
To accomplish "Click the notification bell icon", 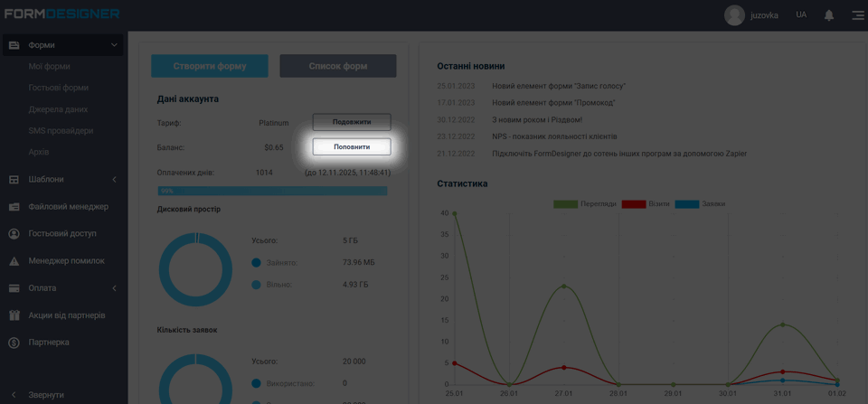I will coord(829,15).
